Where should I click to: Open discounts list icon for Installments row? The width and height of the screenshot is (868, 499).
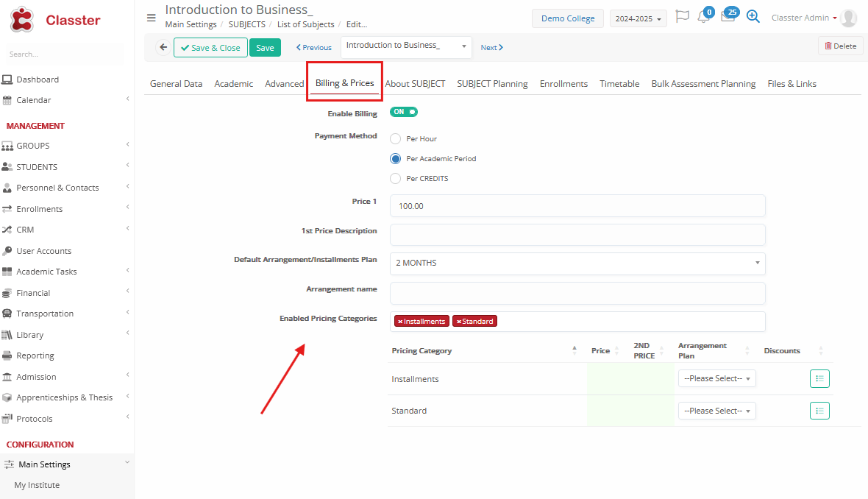pyautogui.click(x=819, y=379)
